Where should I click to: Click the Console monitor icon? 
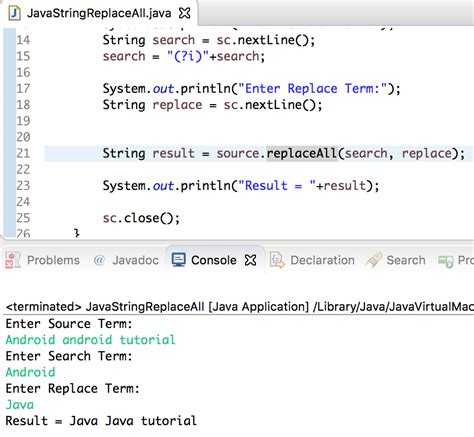tap(178, 260)
